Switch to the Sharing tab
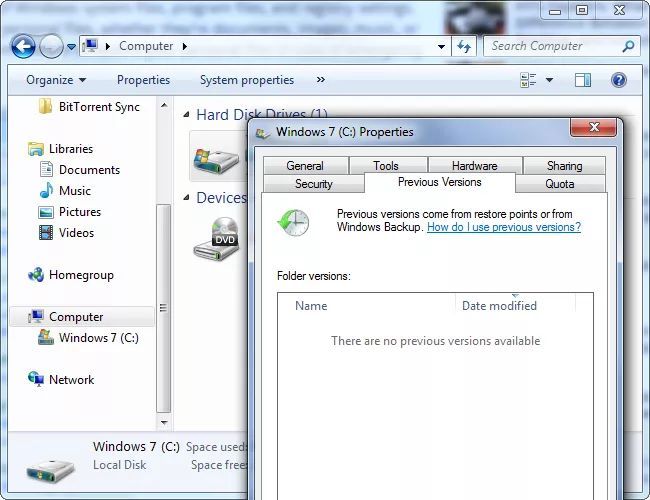The height and width of the screenshot is (500, 650). (565, 166)
